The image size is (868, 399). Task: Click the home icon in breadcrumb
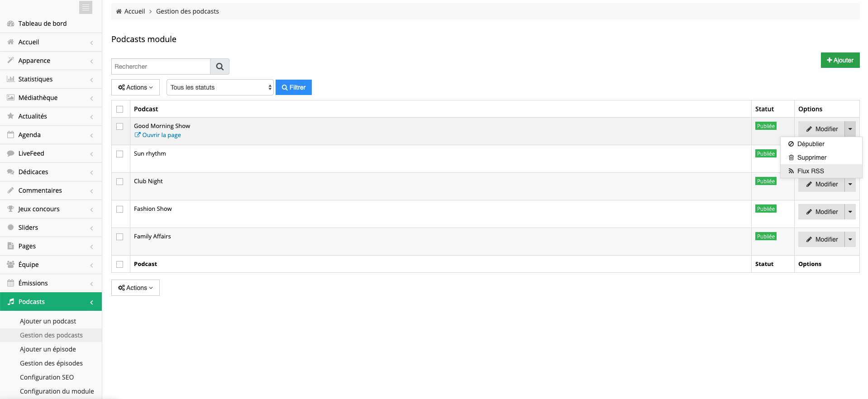tap(119, 11)
